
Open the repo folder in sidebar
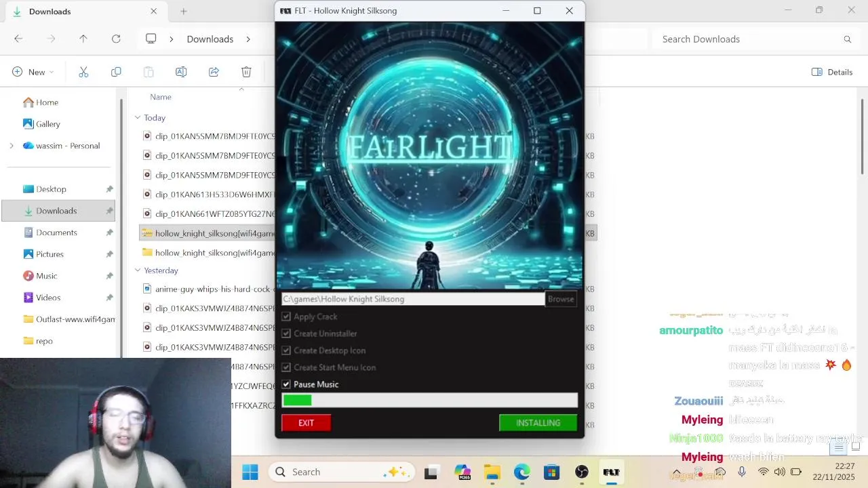point(44,341)
